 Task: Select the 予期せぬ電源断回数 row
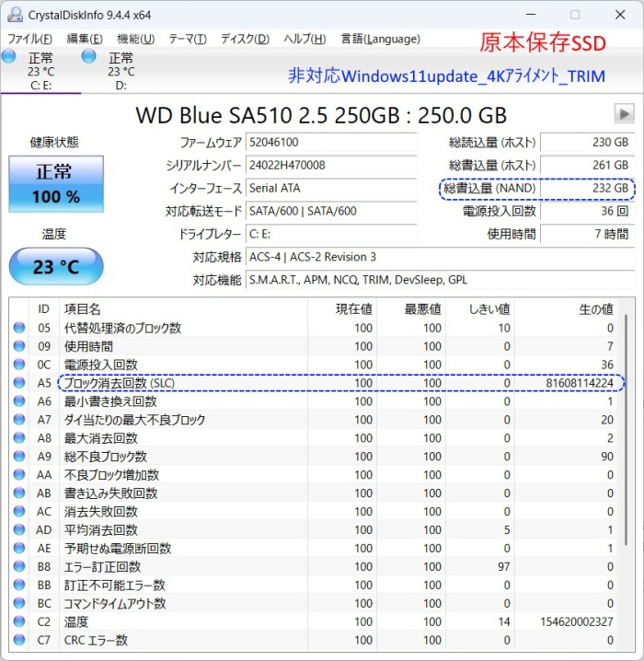point(314,548)
